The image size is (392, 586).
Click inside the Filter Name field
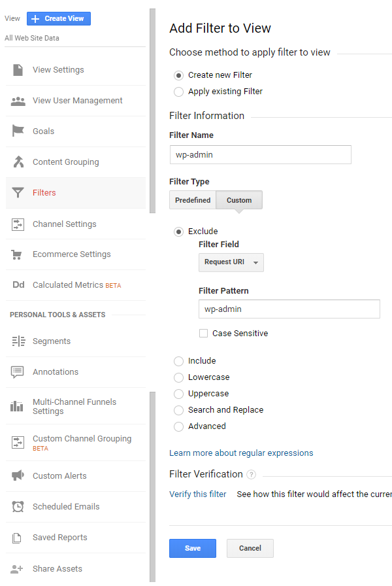pos(260,155)
